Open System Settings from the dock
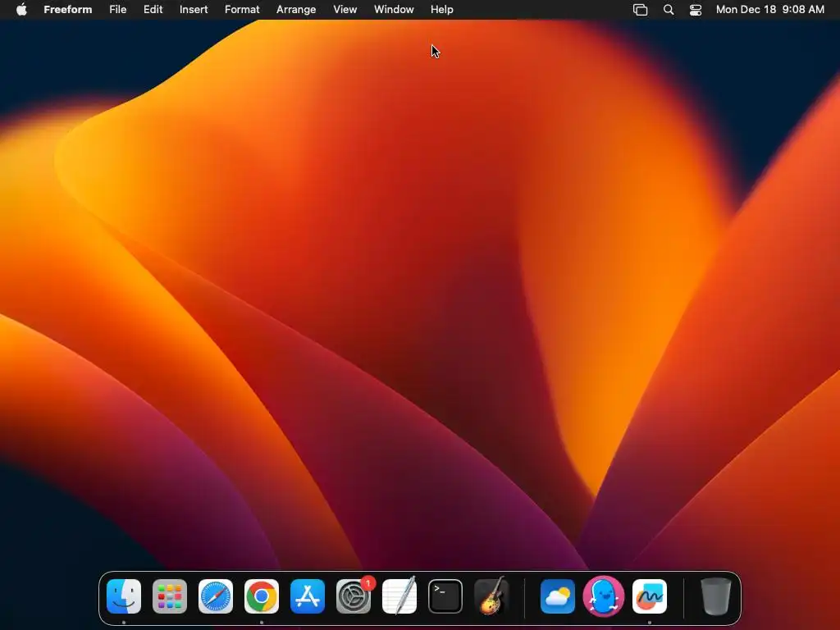The height and width of the screenshot is (630, 840). tap(354, 596)
